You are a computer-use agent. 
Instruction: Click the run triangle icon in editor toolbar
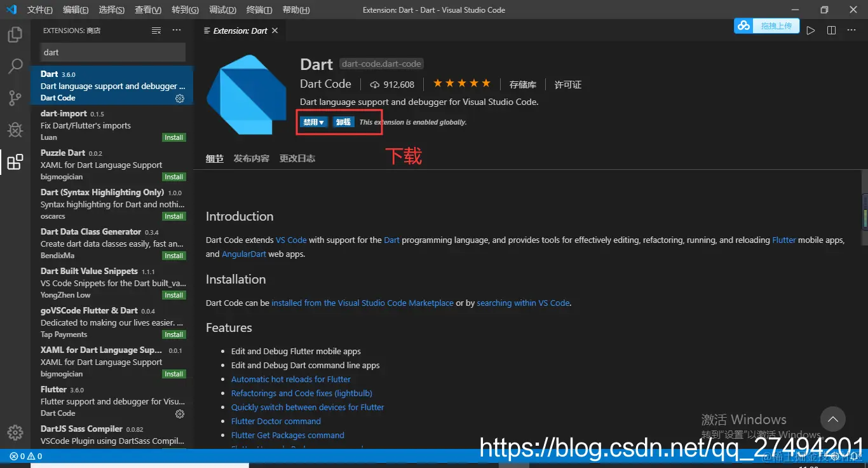pyautogui.click(x=811, y=31)
